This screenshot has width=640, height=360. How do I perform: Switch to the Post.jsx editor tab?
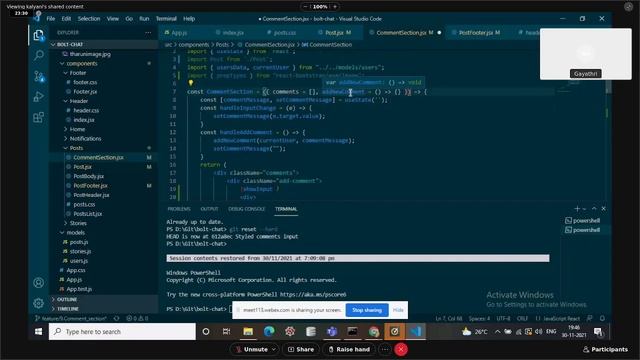coord(337,33)
